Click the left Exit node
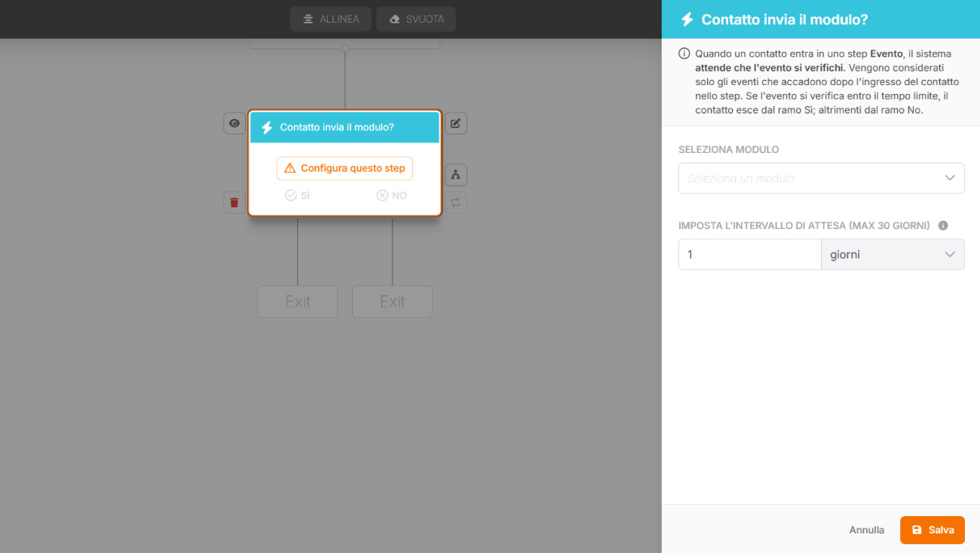 tap(298, 301)
